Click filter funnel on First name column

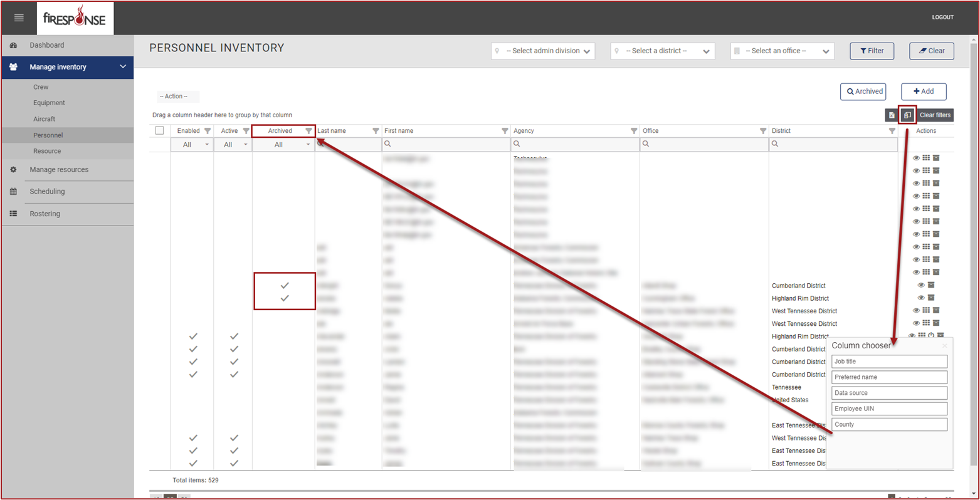(504, 131)
